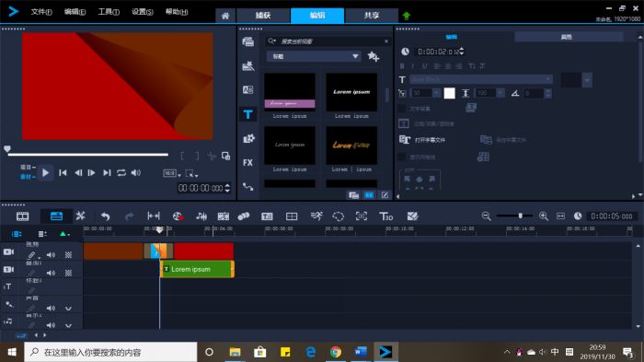Switch to Storyboard view
This screenshot has height=362, width=644.
point(22,216)
